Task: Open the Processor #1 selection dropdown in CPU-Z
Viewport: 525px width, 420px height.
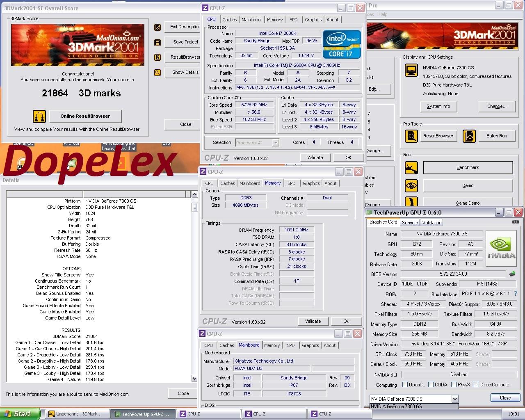Action: 276,143
